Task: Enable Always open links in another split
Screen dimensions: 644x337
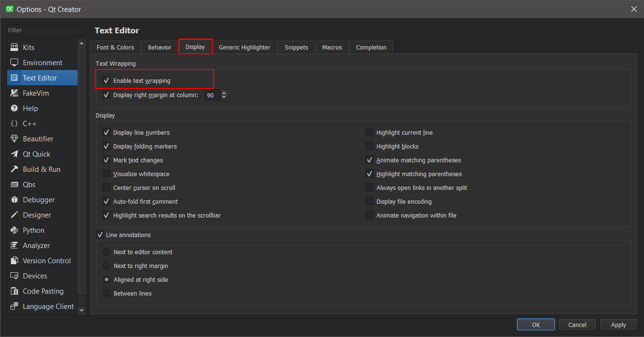Action: coord(370,188)
